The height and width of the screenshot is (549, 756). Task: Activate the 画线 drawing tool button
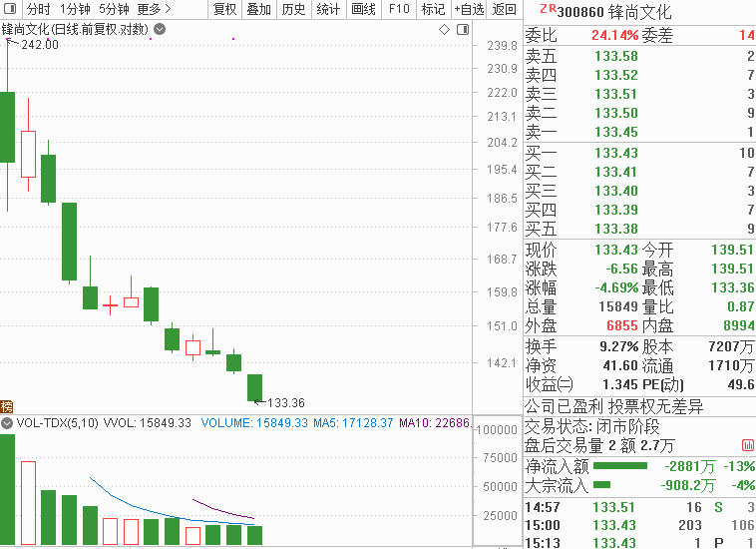363,9
